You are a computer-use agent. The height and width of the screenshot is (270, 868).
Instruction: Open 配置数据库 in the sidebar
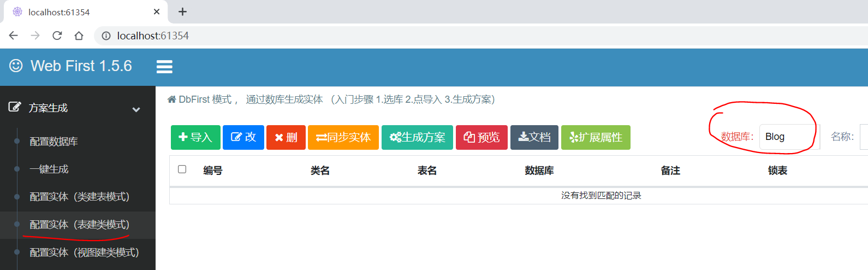pos(53,142)
